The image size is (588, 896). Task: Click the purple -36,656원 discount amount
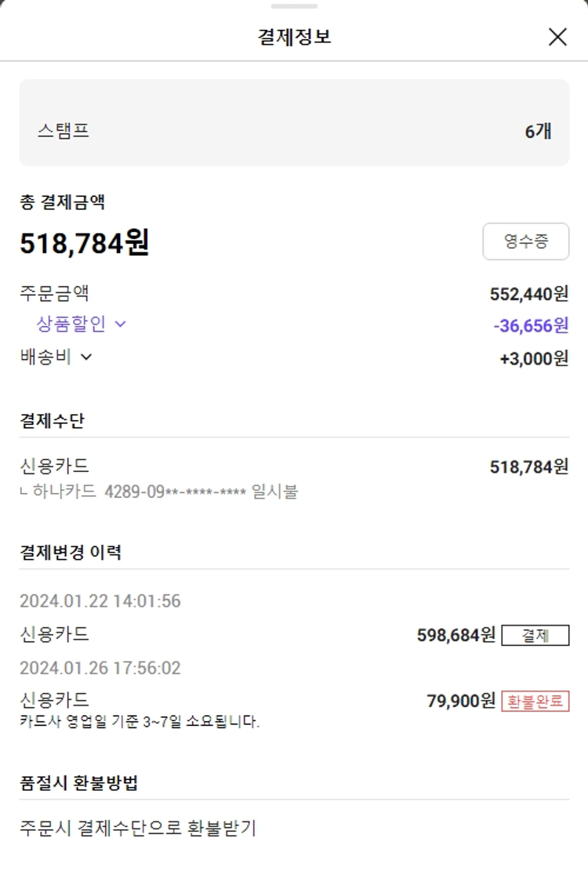(531, 325)
